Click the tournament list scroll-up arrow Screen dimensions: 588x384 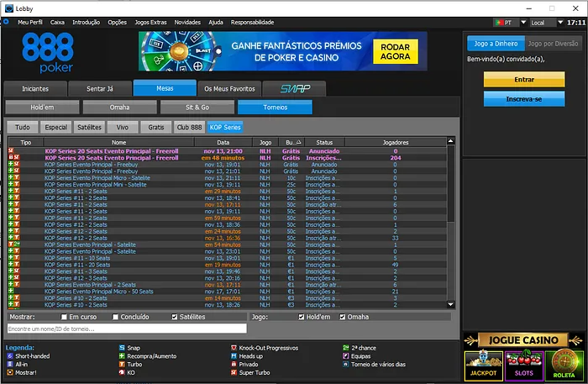click(451, 141)
